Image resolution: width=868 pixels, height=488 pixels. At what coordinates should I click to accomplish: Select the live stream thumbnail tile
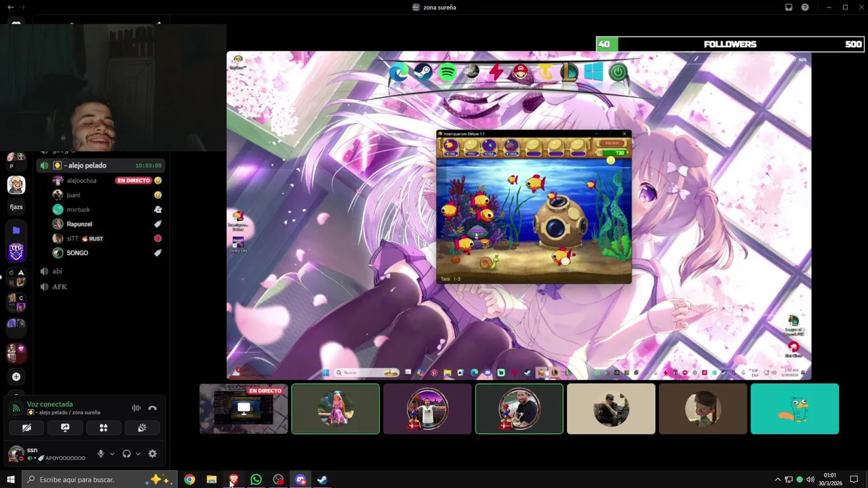[243, 409]
